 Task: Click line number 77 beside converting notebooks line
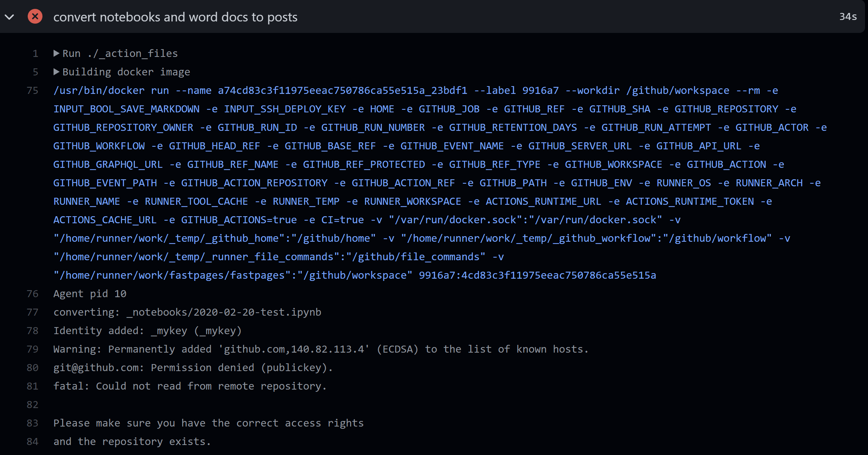(33, 312)
